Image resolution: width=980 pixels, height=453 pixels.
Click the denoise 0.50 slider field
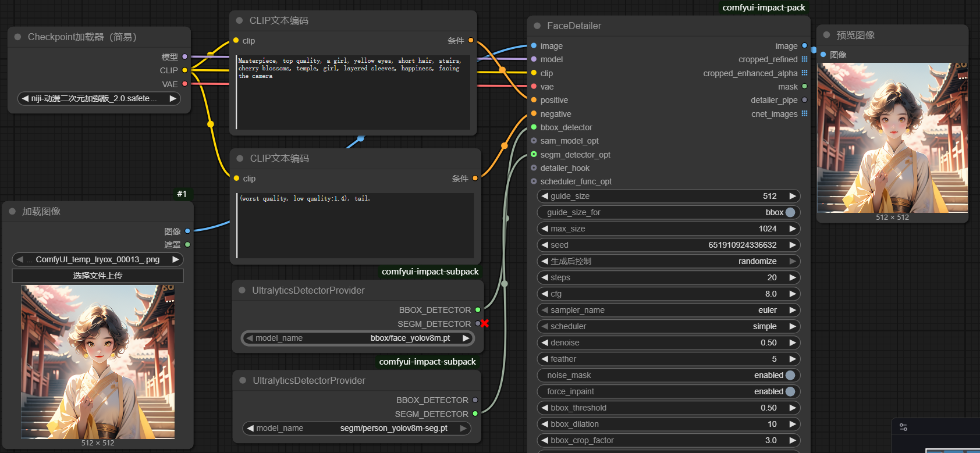tap(668, 343)
